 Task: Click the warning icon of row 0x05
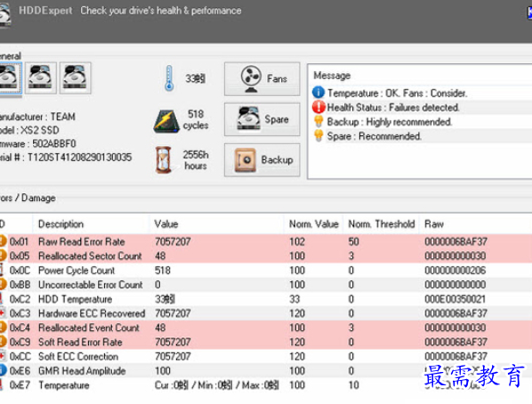3,255
